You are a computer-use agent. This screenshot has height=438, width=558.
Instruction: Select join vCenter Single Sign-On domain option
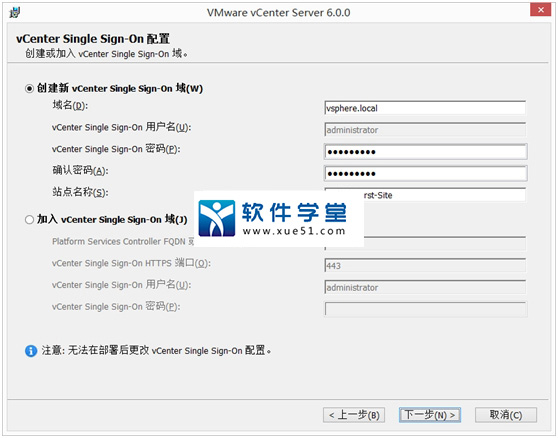click(30, 220)
